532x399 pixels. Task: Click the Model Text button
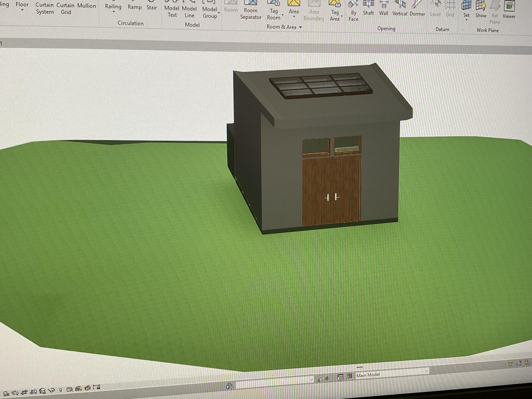[x=172, y=9]
